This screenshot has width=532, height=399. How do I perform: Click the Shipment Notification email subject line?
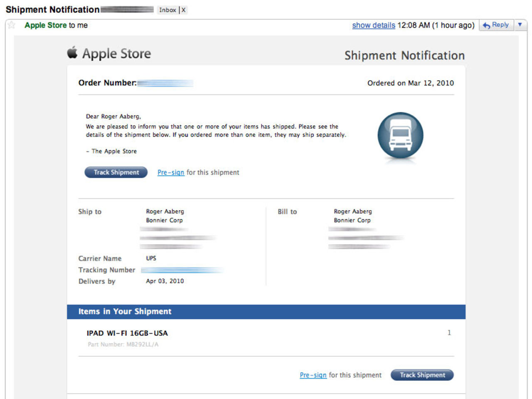tap(52, 10)
